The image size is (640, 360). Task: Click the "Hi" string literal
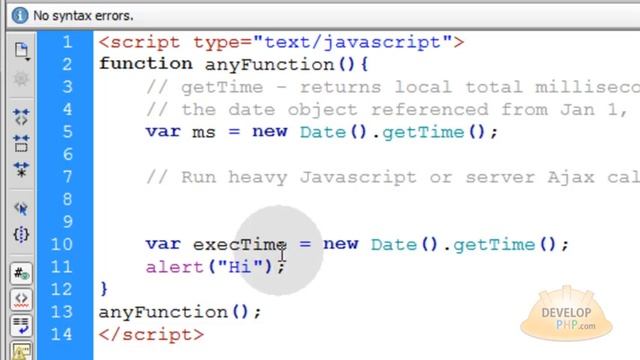click(x=240, y=267)
